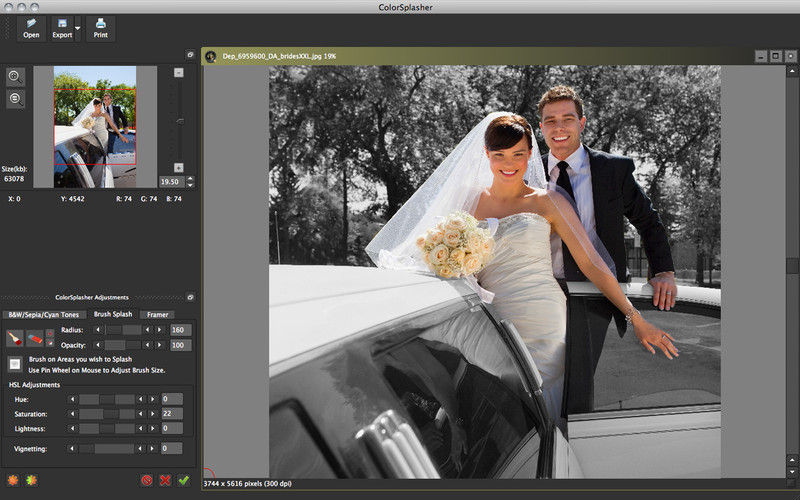Select the lower small brush shape option
The image size is (800, 500).
pyautogui.click(x=50, y=343)
